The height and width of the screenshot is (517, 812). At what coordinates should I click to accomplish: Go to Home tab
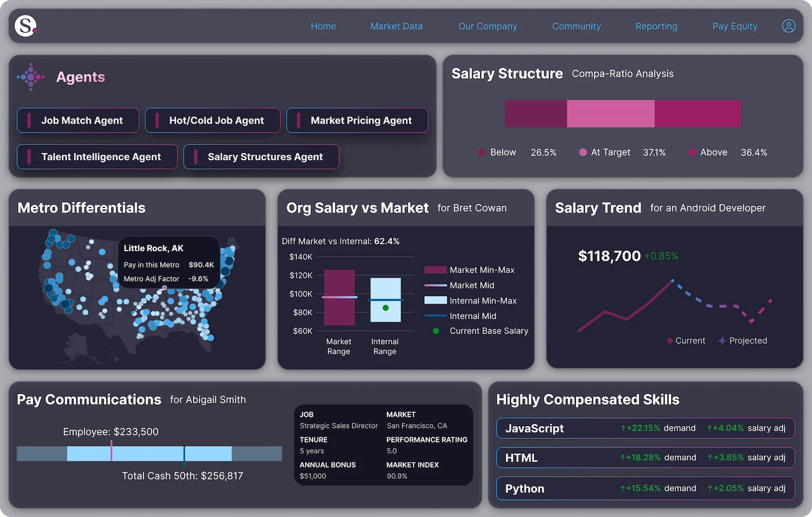(323, 26)
